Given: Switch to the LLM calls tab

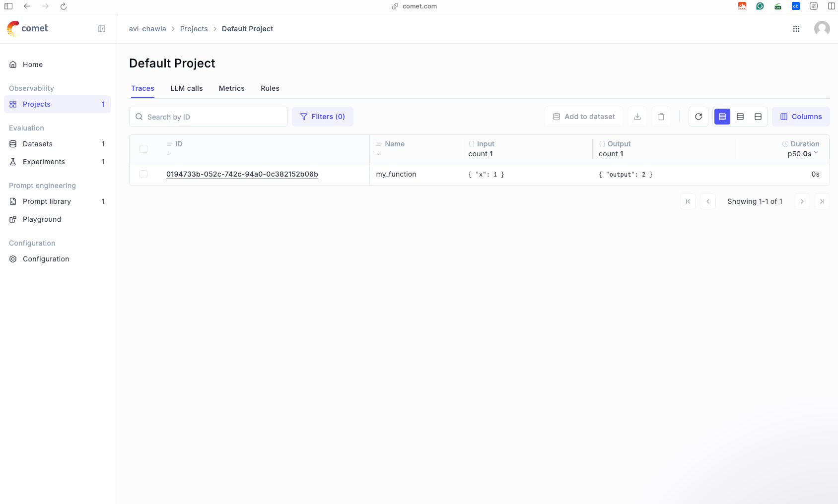Looking at the screenshot, I should (x=187, y=88).
